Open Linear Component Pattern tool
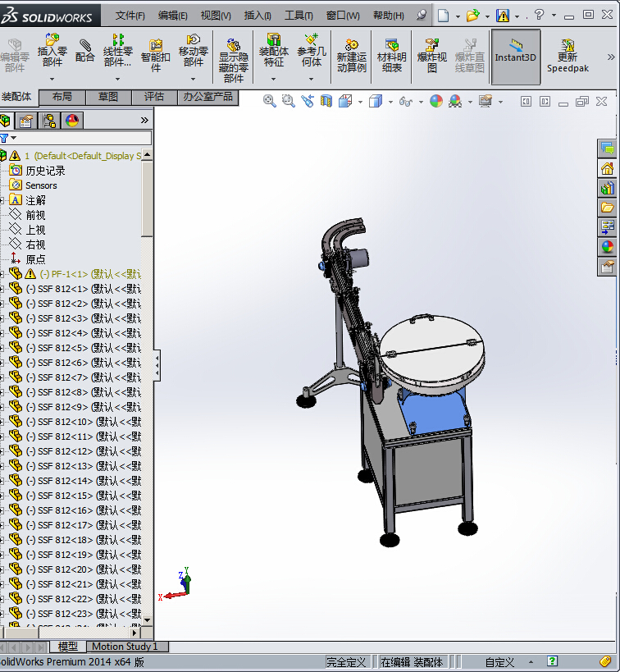The image size is (620, 672). coord(117,51)
